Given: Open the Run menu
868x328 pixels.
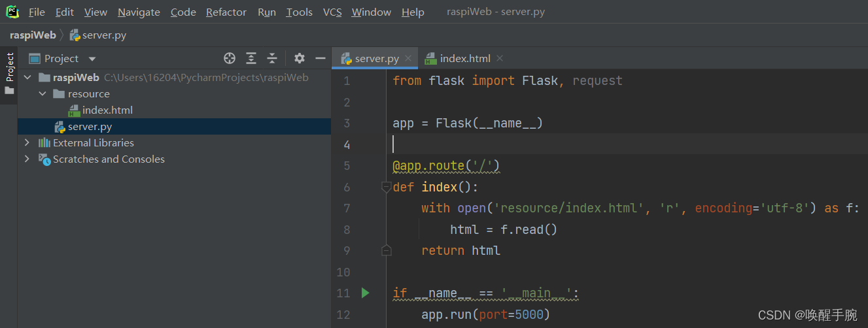Looking at the screenshot, I should pyautogui.click(x=267, y=12).
